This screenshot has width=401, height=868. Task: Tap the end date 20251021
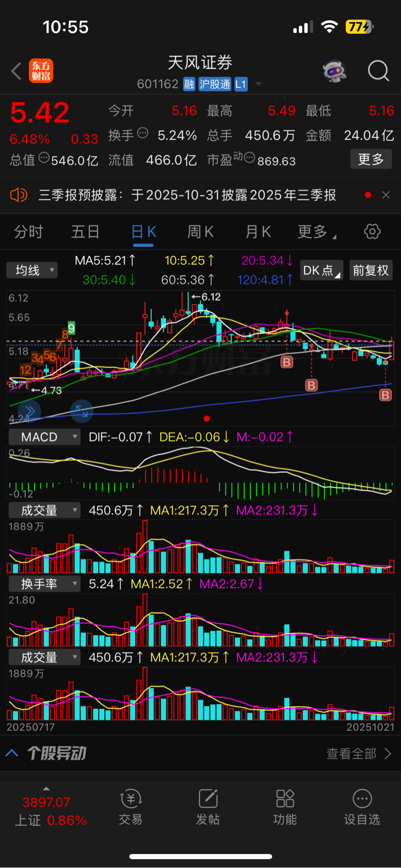[370, 727]
